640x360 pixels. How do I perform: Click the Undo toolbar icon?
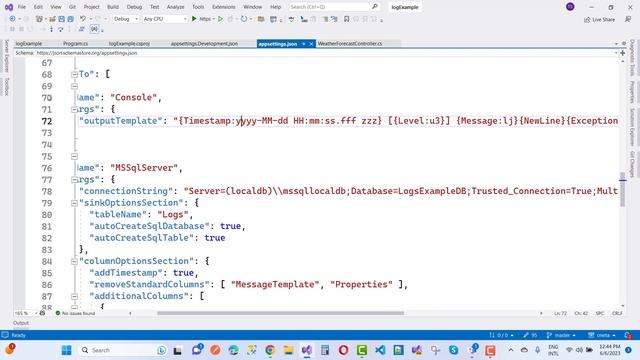coord(83,19)
